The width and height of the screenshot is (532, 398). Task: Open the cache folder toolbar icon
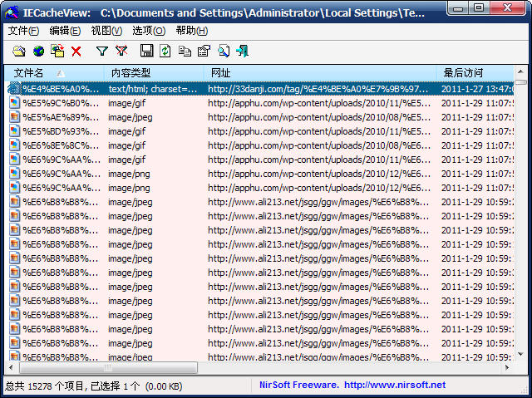[19, 52]
